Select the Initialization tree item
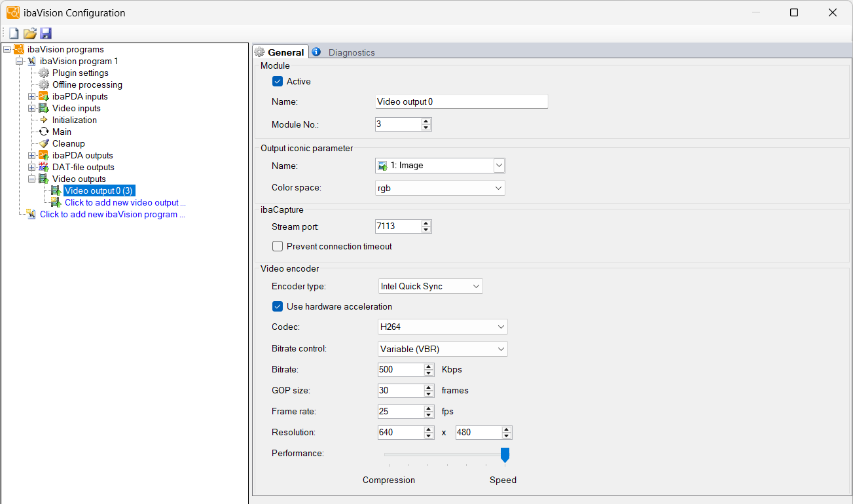Viewport: 853px width, 504px height. 75,120
